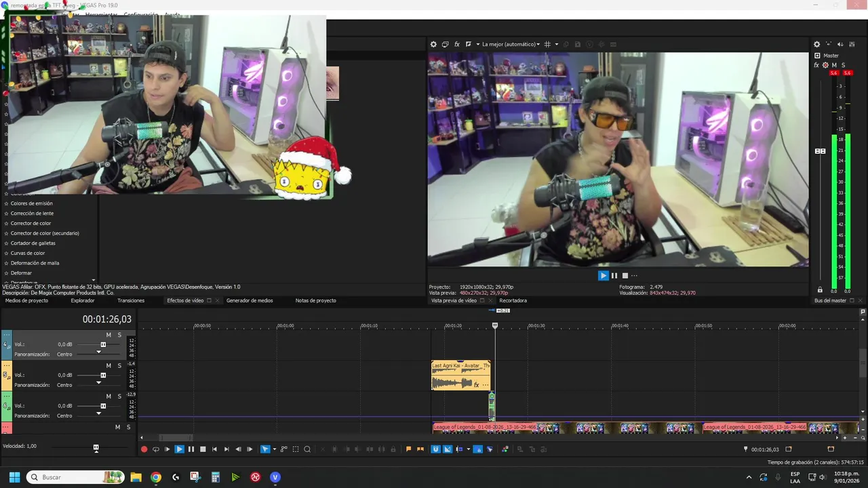Pause playback in the timeline transport
This screenshot has height=488, width=868.
191,449
